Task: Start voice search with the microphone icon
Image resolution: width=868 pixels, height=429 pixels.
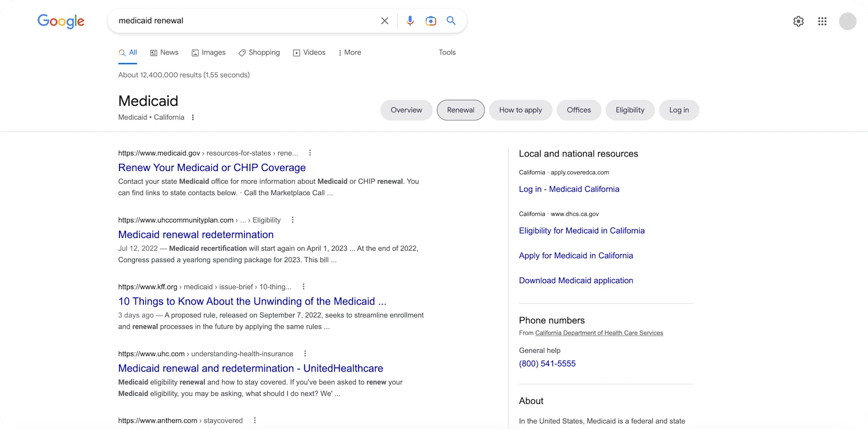Action: tap(410, 21)
